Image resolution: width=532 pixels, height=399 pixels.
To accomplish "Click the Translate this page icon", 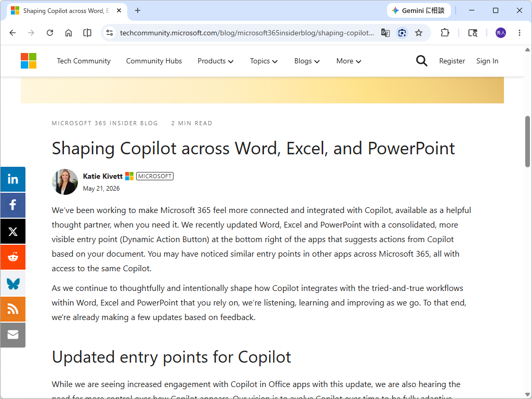I will 385,33.
